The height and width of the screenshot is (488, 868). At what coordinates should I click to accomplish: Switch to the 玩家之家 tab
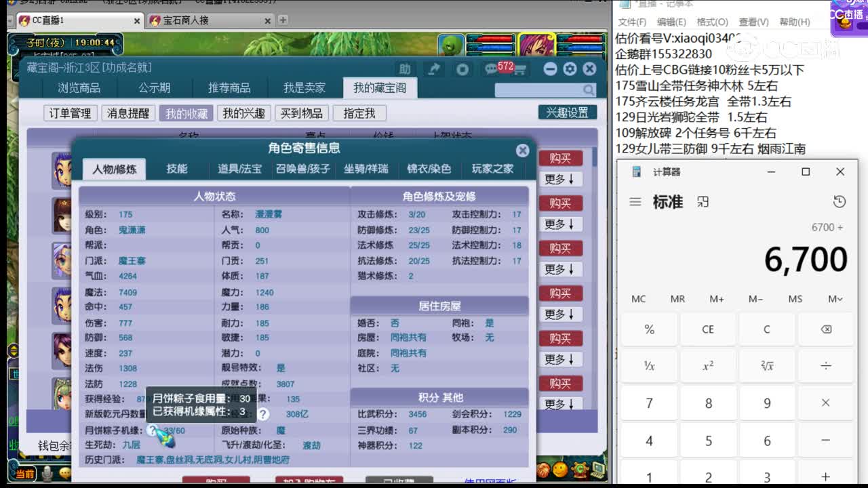click(x=492, y=169)
